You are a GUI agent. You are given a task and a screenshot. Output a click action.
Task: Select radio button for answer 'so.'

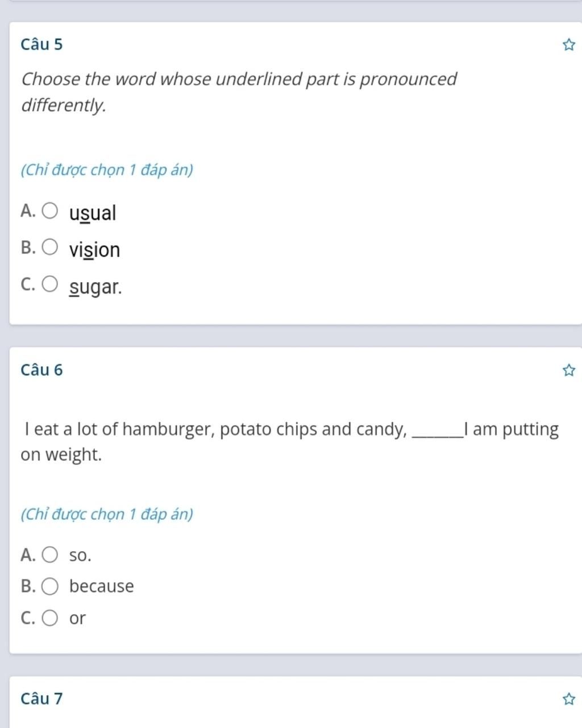click(x=50, y=555)
